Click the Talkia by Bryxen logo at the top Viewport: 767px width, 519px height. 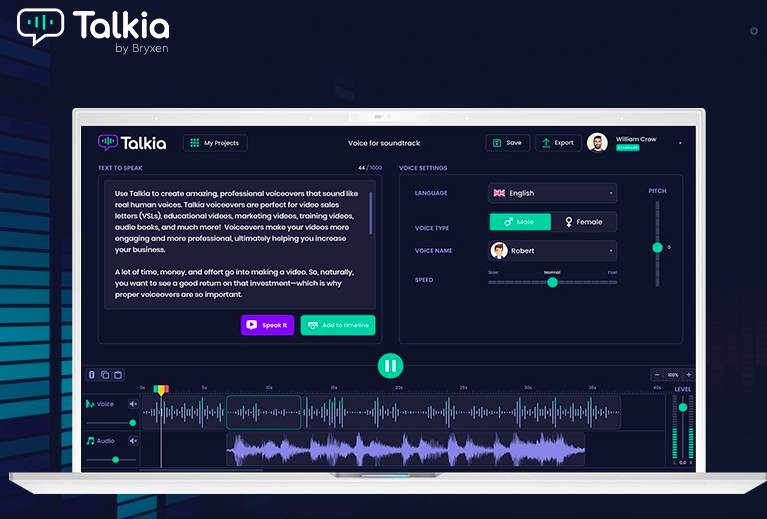(93, 29)
